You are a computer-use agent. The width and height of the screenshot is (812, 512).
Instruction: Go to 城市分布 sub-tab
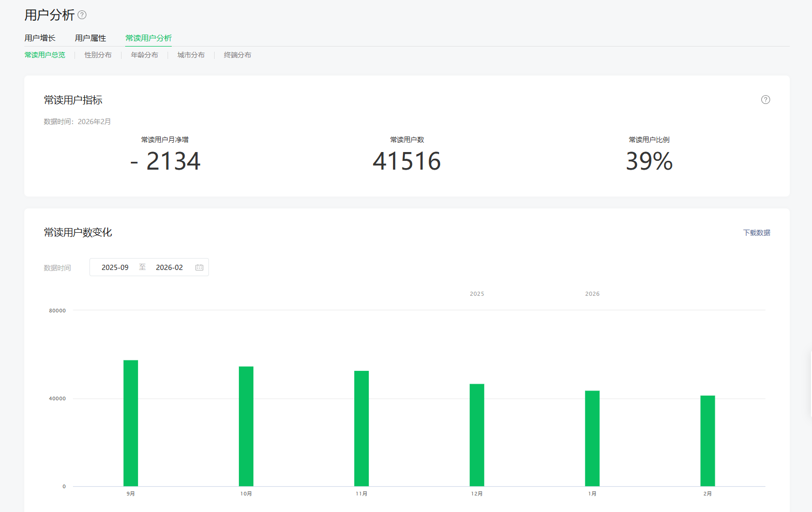[x=191, y=55]
